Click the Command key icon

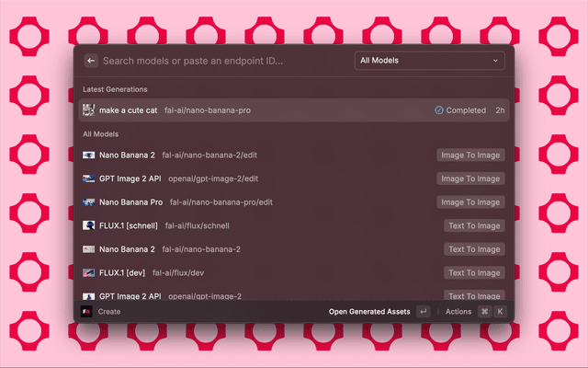(x=484, y=311)
